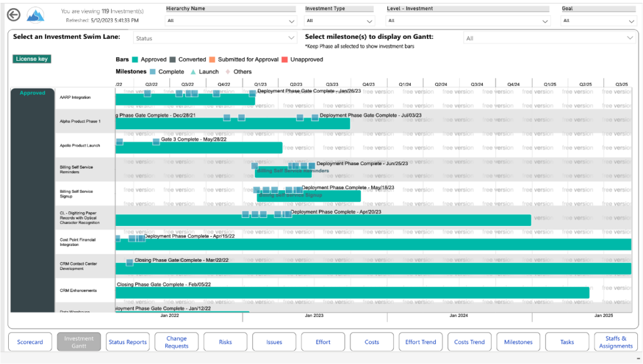The width and height of the screenshot is (643, 364).
Task: Click the mountain app logo icon
Action: point(35,14)
